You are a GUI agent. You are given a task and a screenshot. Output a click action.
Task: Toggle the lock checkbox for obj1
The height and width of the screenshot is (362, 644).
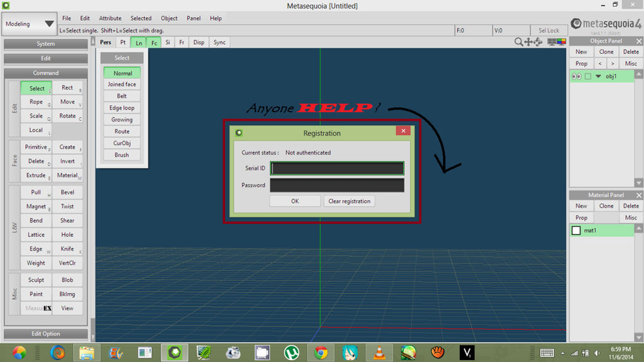(588, 76)
